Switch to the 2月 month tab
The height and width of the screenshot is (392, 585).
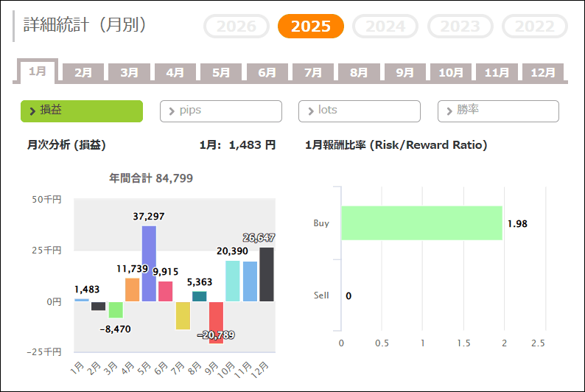tap(83, 73)
